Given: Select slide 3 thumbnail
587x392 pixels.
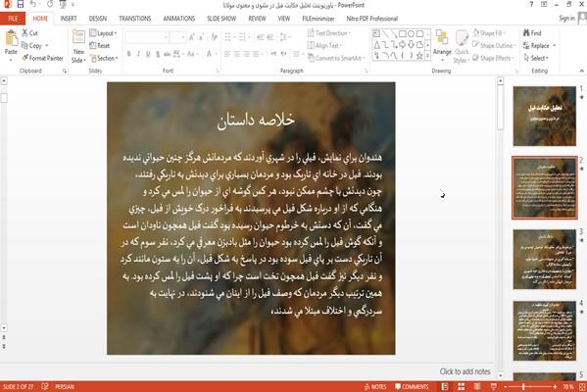Looking at the screenshot, I should click(544, 260).
